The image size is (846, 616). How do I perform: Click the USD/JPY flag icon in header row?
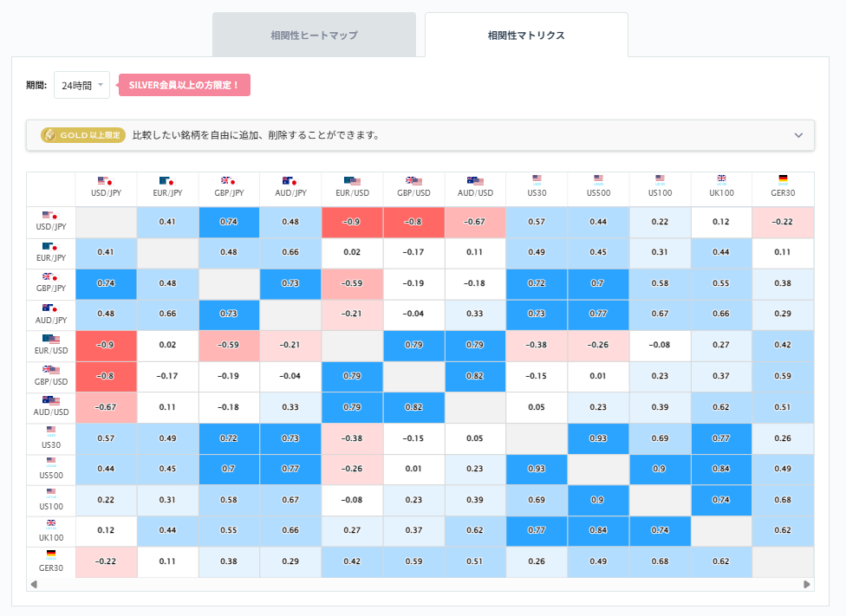(105, 181)
